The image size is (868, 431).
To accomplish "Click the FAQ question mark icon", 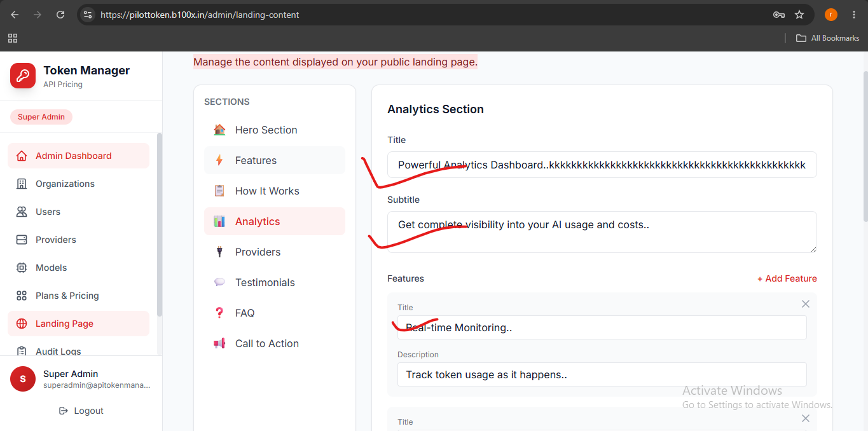I will 219,313.
